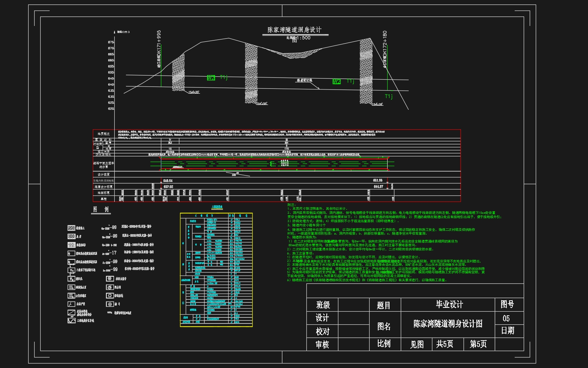This screenshot has width=588, height=368.
Task: Click the 路肩设计标高 row header
Action: point(104,187)
